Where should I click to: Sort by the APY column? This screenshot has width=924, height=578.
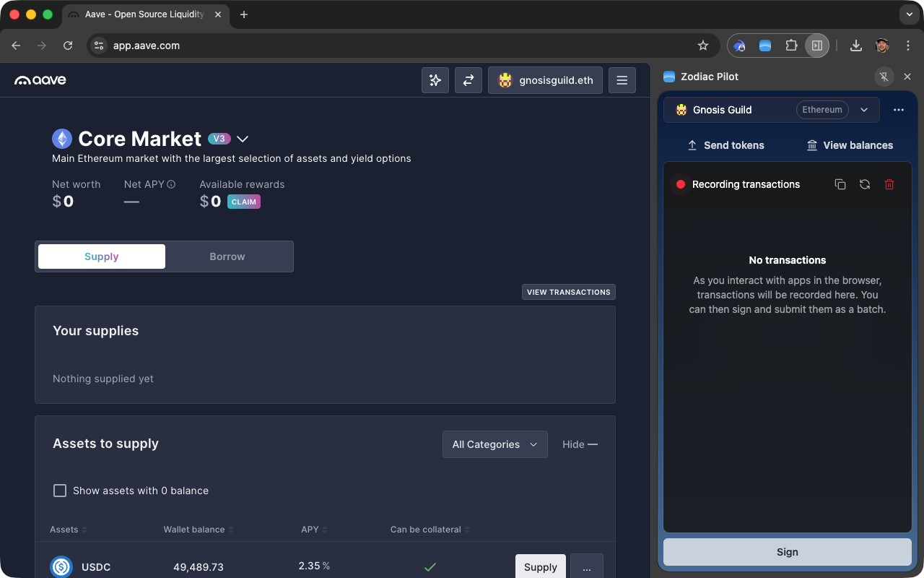click(x=314, y=530)
